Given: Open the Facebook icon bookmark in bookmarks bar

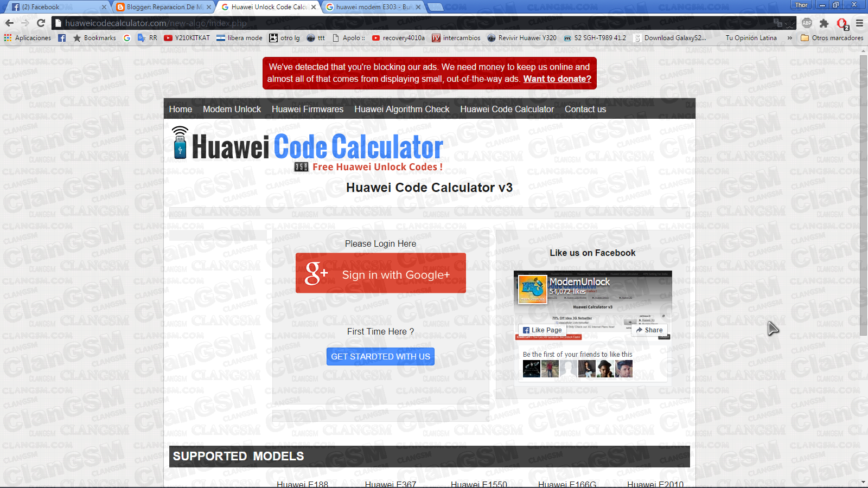Looking at the screenshot, I should pyautogui.click(x=62, y=38).
